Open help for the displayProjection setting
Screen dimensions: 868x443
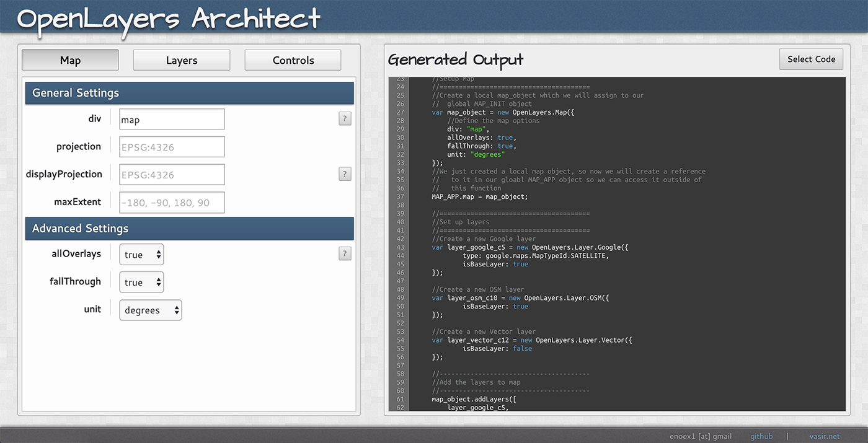click(x=345, y=174)
